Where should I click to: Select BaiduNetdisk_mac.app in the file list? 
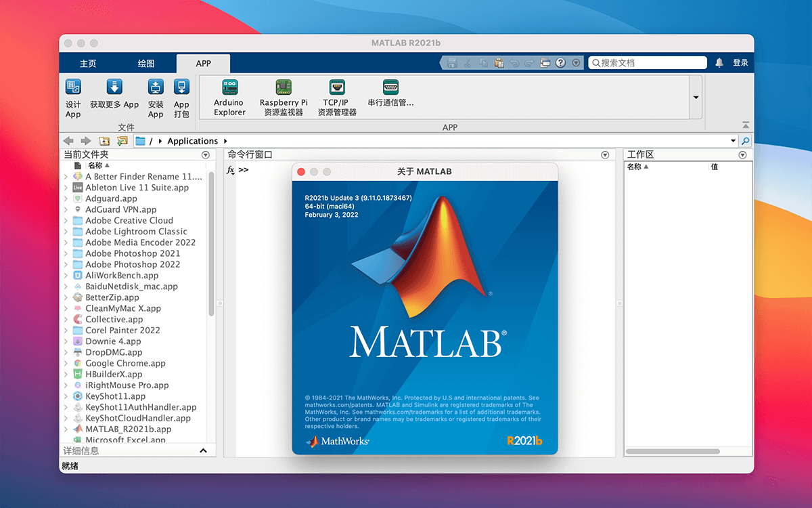[x=131, y=287]
